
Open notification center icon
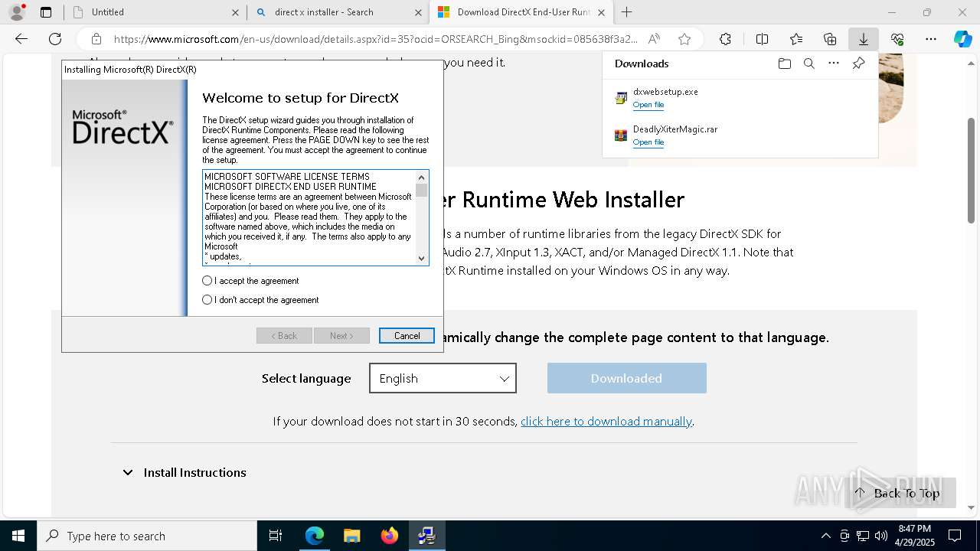(x=955, y=536)
